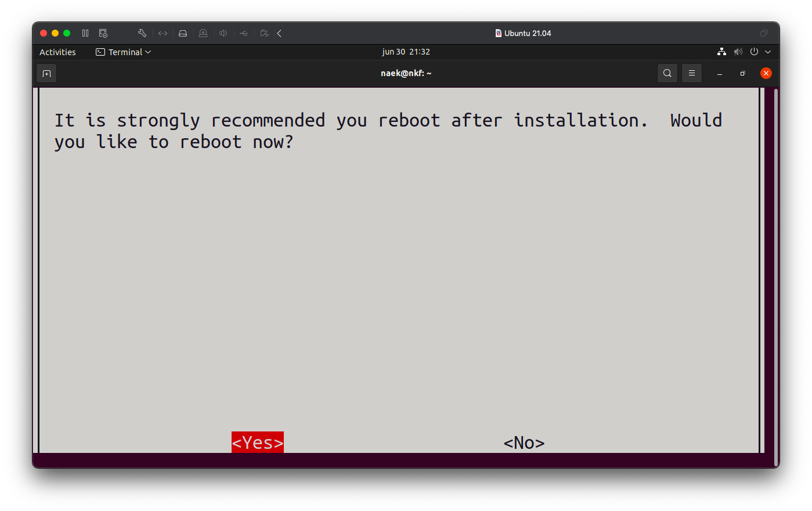Close the VM window with red button
The width and height of the screenshot is (812, 511).
44,33
